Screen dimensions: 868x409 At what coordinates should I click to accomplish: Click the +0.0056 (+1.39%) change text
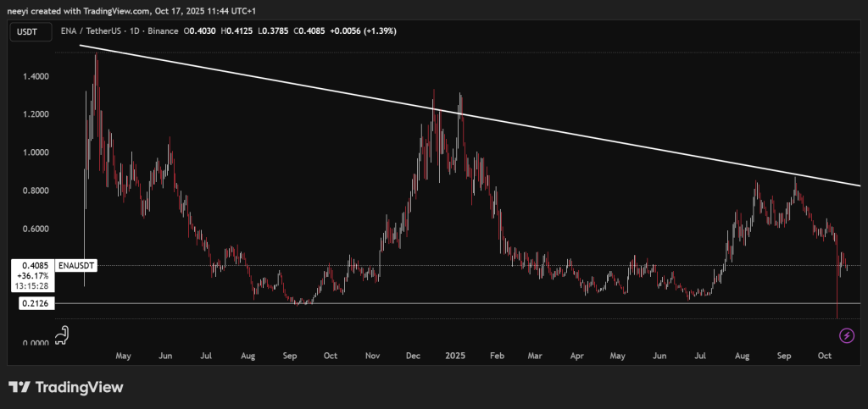(363, 31)
